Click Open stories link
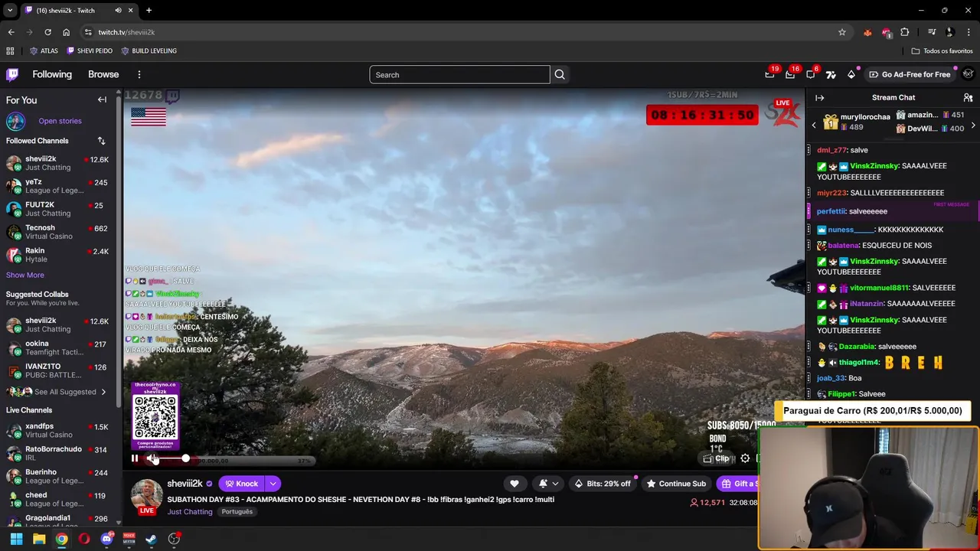 pos(60,121)
